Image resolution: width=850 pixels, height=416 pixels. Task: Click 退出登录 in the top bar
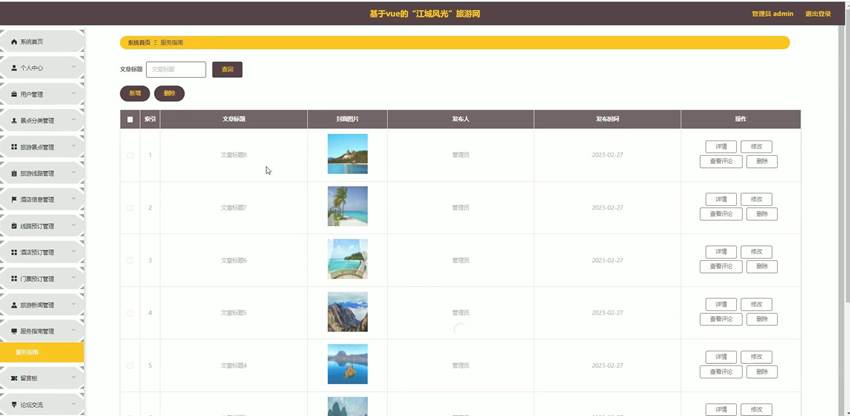(x=818, y=14)
